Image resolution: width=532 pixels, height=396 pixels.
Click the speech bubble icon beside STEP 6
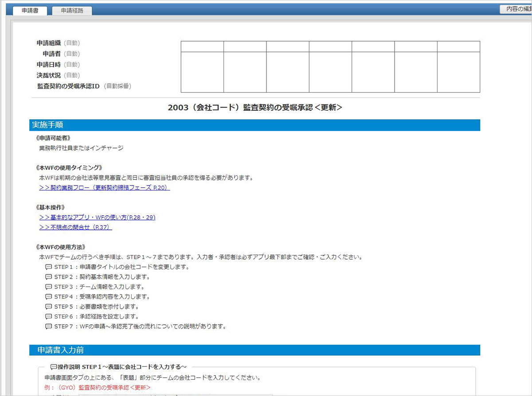click(48, 316)
